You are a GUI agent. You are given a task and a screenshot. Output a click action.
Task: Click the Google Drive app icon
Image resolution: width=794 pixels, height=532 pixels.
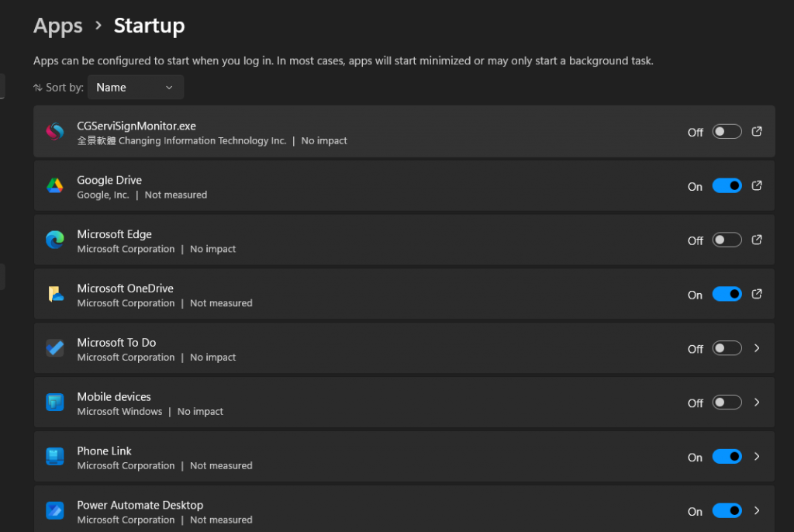coord(54,186)
